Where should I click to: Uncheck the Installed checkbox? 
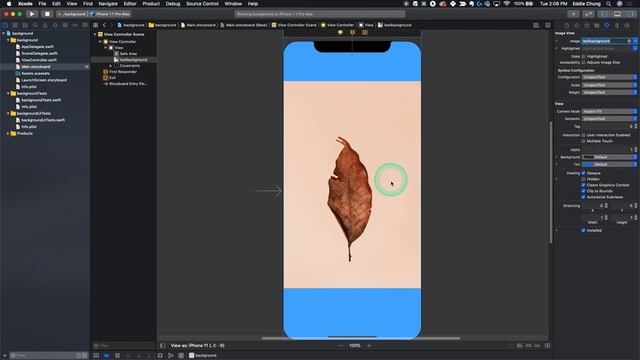pos(583,230)
